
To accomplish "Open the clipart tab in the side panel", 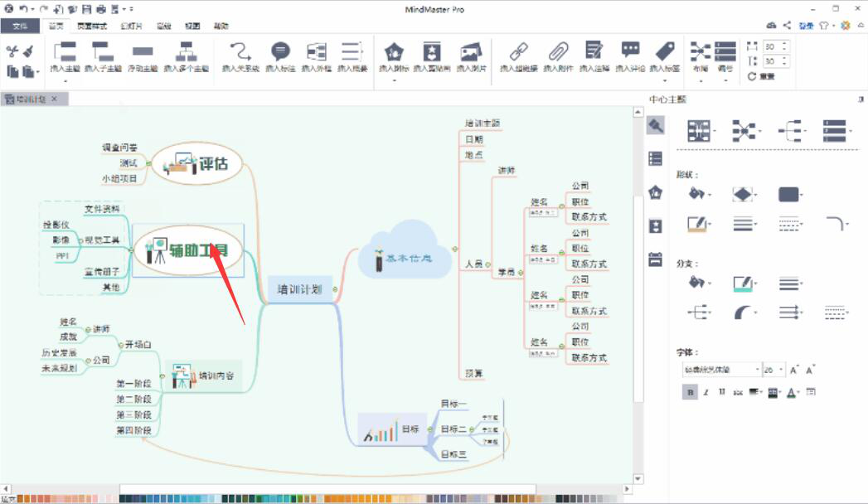I will tap(656, 225).
